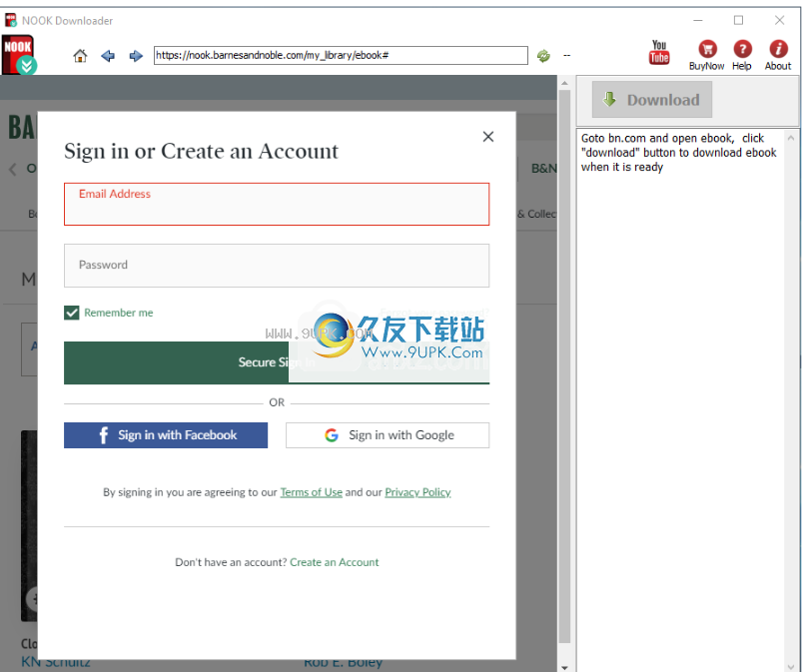The image size is (803, 672).
Task: Go to the home page
Action: 80,55
